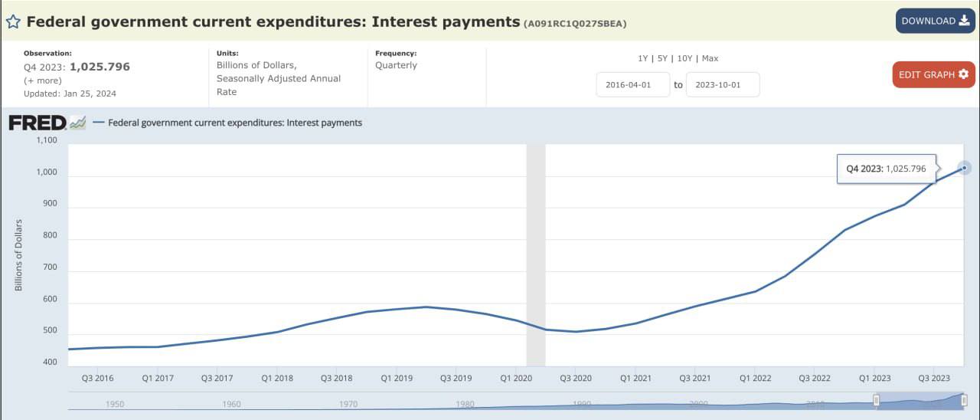Star this series as a favorite
Image resolution: width=980 pixels, height=420 pixels.
(x=13, y=21)
